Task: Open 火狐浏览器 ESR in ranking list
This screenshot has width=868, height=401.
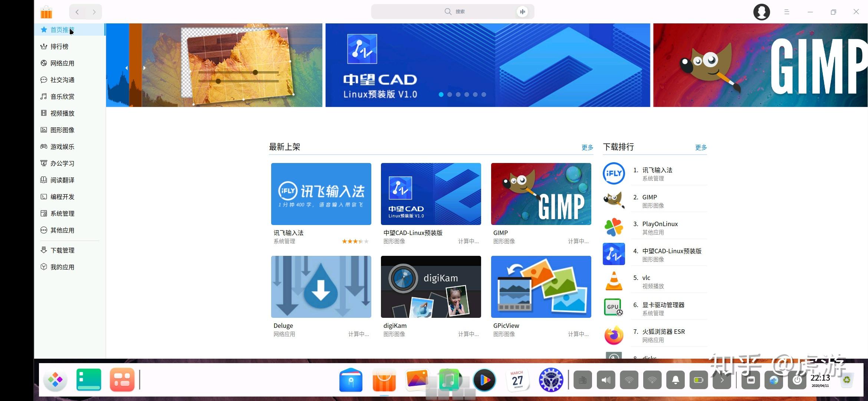Action: (663, 332)
